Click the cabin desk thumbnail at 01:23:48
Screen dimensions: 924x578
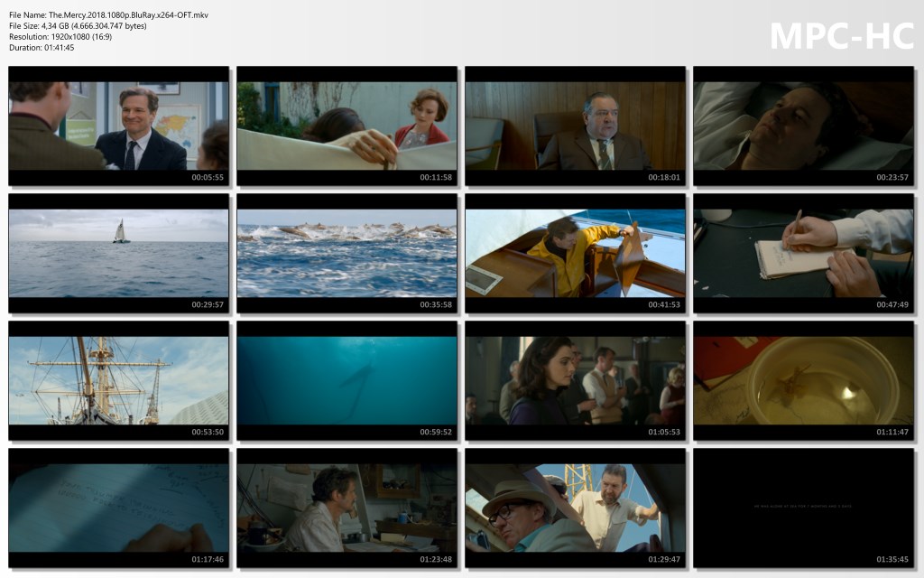346,508
